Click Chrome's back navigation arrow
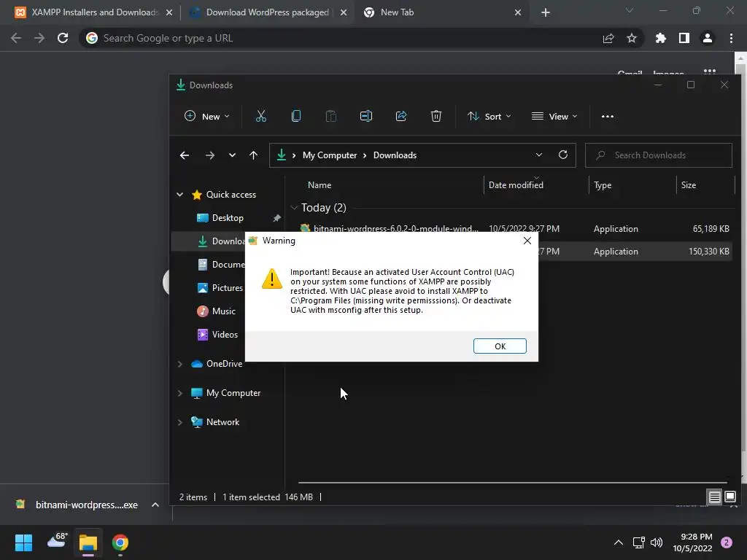This screenshot has height=560, width=747. click(x=16, y=38)
